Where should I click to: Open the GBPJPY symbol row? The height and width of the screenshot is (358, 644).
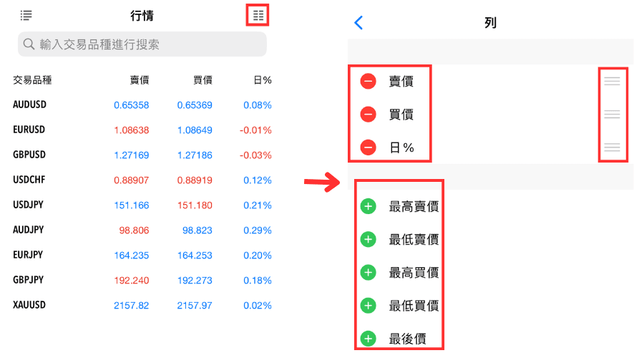click(142, 281)
